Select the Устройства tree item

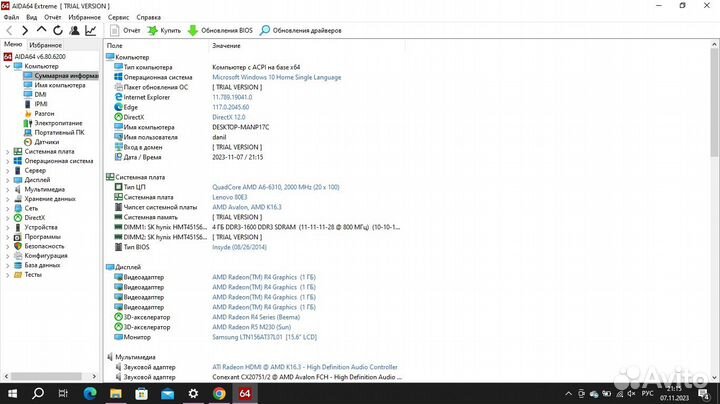(36, 227)
